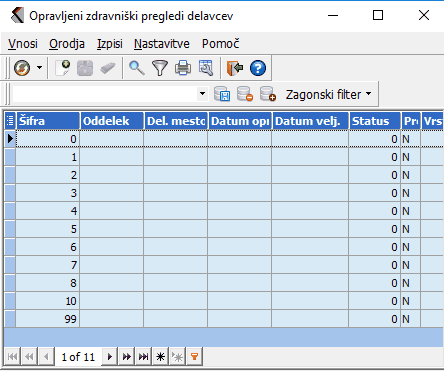444x371 pixels.
Task: Open help with the blue question mark icon
Action: (x=258, y=68)
